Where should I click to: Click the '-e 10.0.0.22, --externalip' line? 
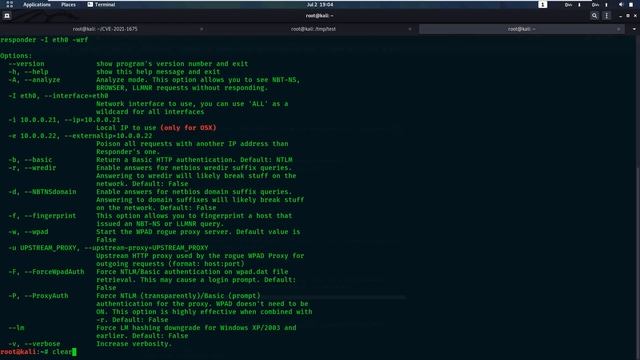pos(80,136)
